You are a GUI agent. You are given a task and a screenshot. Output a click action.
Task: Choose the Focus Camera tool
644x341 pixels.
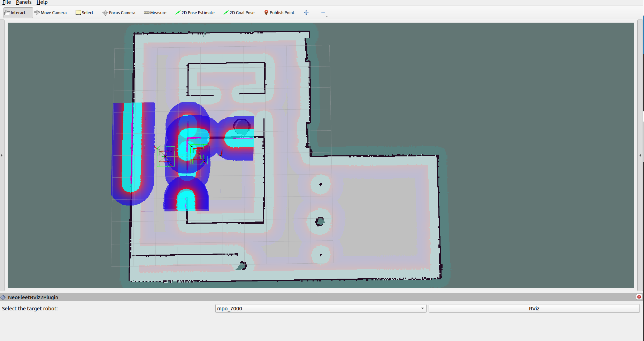coord(119,13)
